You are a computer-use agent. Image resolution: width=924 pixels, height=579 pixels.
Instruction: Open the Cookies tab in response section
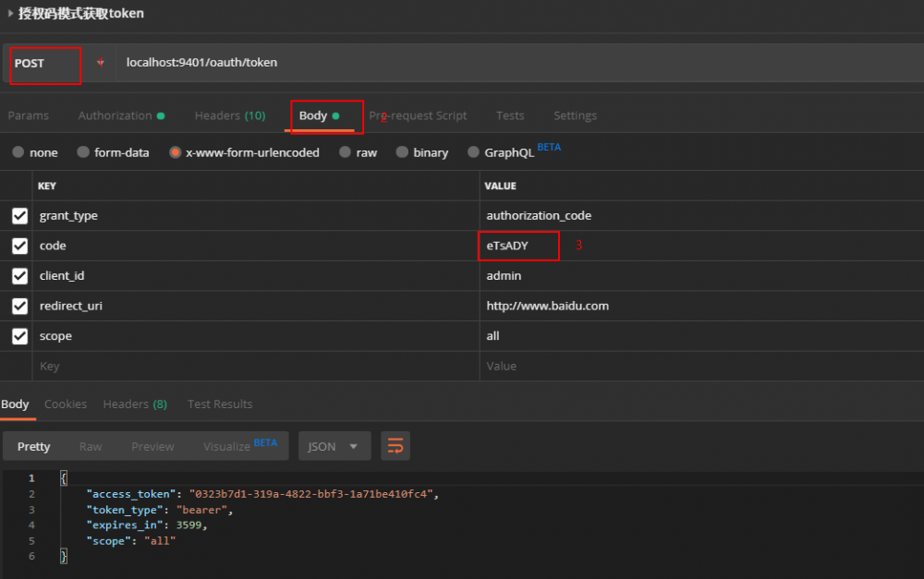pyautogui.click(x=66, y=404)
